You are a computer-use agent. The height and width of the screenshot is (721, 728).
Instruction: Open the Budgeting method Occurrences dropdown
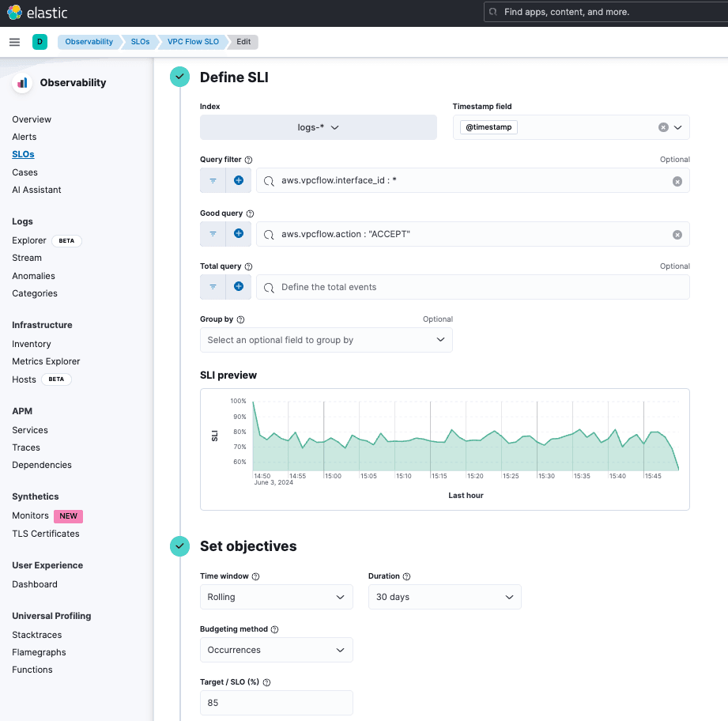[276, 650]
